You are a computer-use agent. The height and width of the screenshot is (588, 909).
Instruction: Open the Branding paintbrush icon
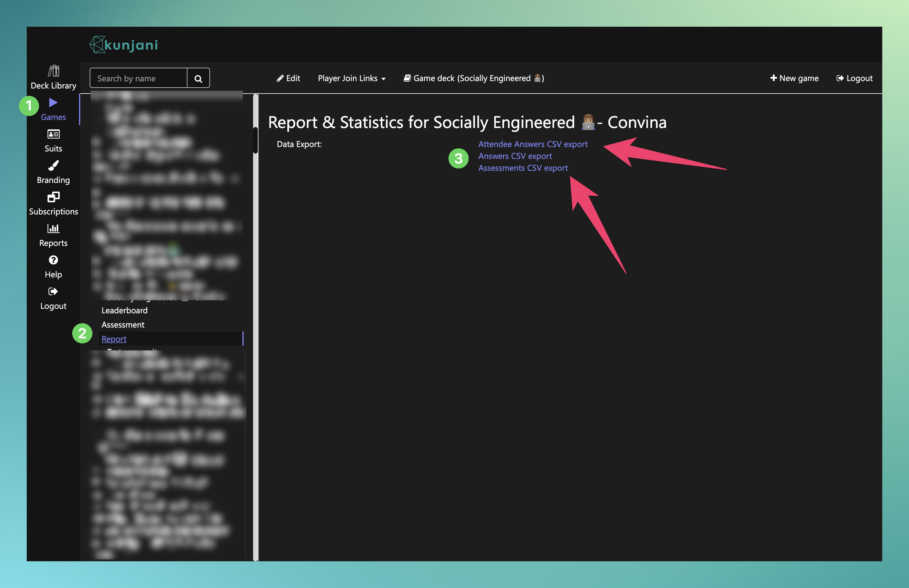(53, 165)
